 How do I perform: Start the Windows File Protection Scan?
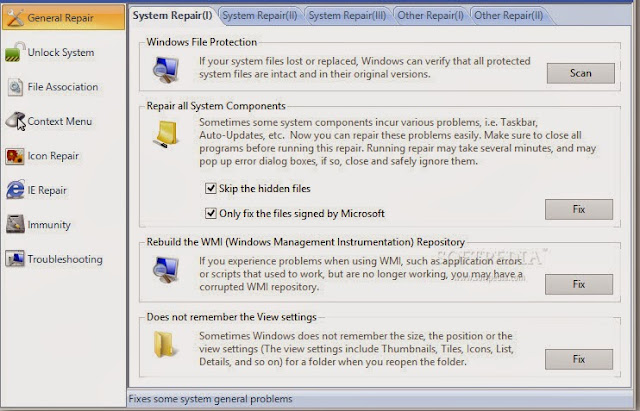[x=580, y=73]
